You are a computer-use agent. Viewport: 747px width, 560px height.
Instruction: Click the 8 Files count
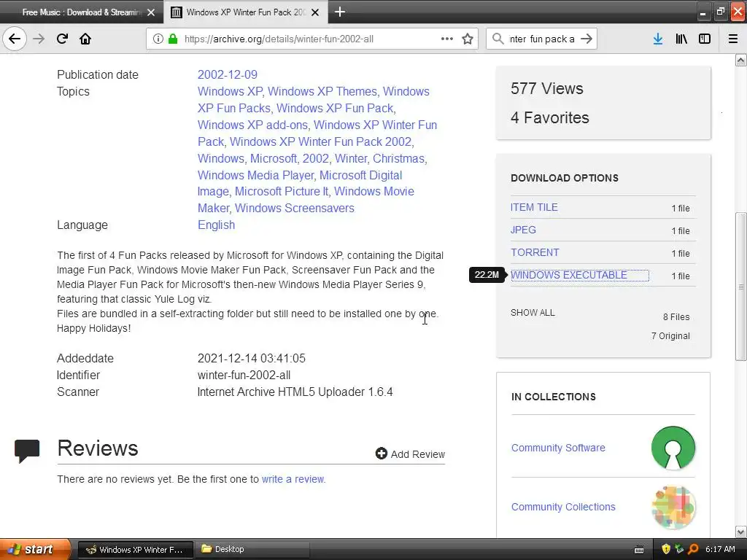[676, 316]
